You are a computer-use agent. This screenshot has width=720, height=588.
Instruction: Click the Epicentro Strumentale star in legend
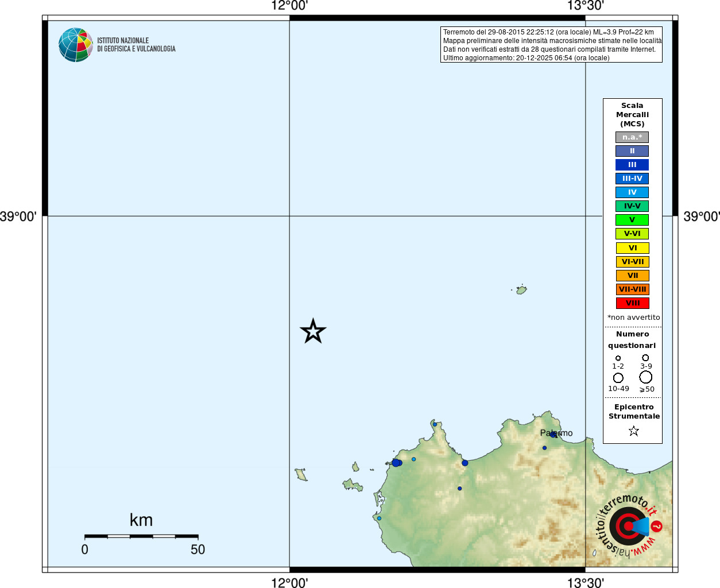click(x=633, y=431)
